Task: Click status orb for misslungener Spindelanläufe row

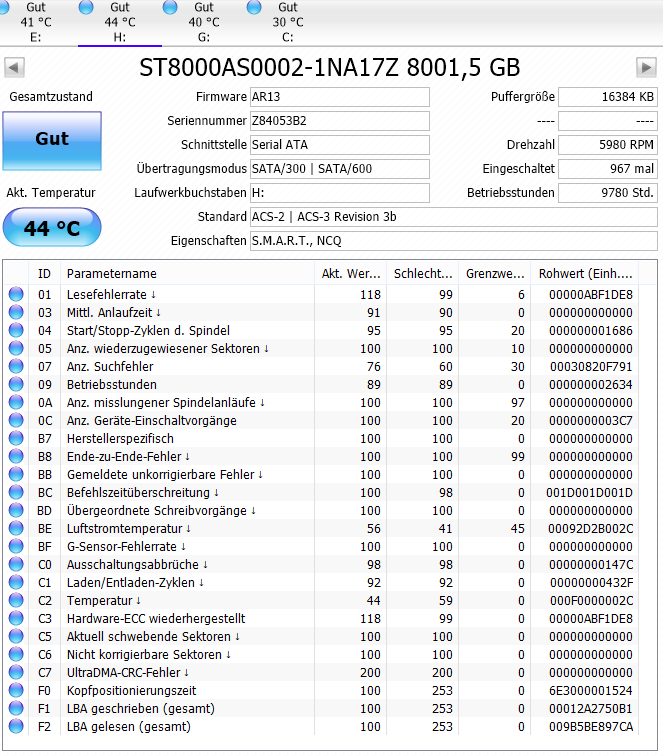Action: (x=16, y=402)
